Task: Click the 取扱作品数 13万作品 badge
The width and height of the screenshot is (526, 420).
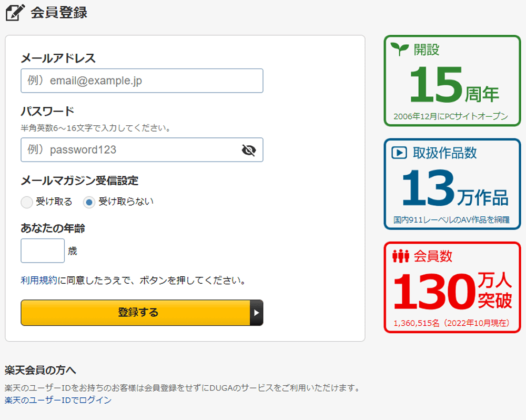Action: click(x=452, y=184)
